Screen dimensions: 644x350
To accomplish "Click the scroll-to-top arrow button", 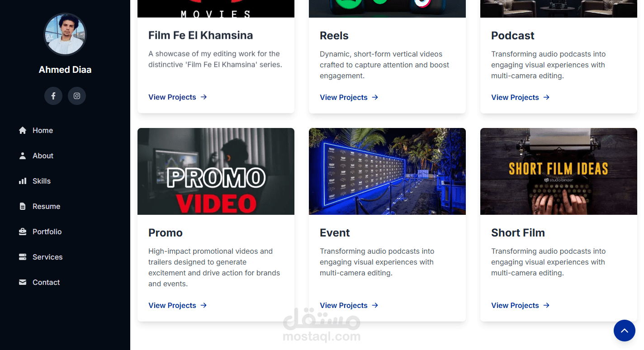I will tap(625, 331).
